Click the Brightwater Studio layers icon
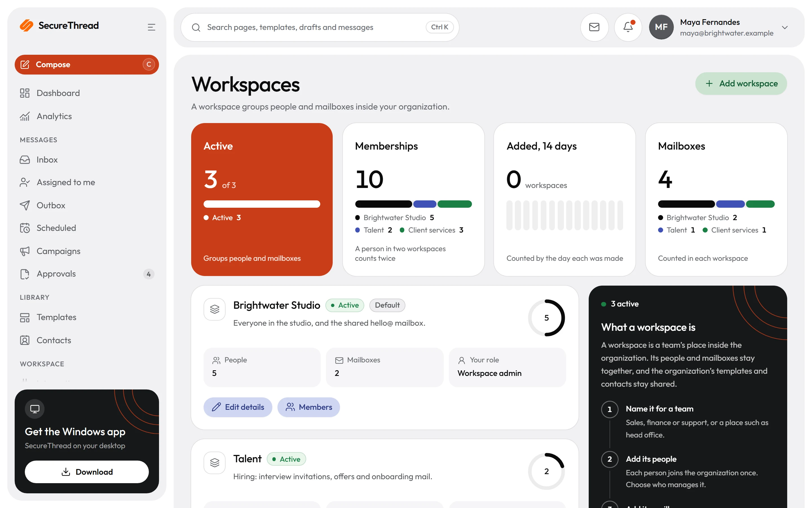The image size is (812, 508). pyautogui.click(x=214, y=309)
